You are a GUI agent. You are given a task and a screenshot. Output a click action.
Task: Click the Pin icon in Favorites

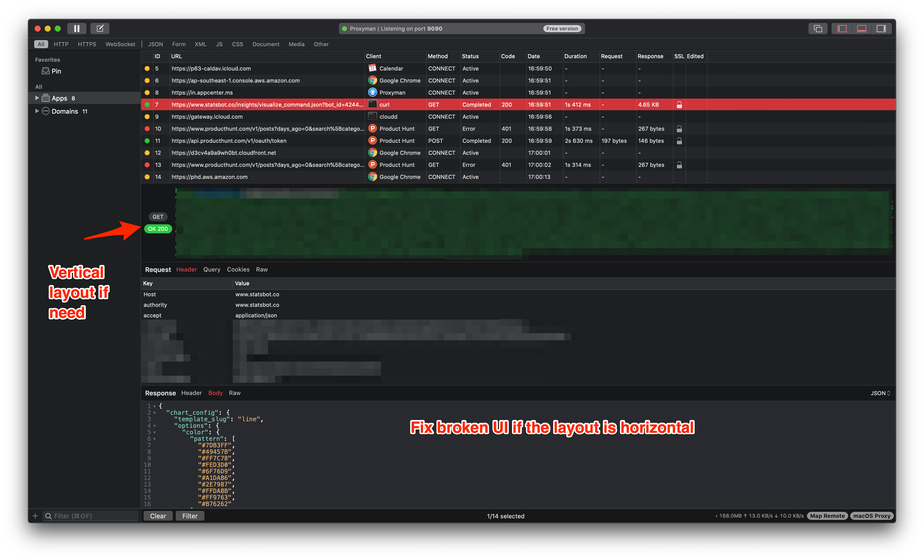45,71
